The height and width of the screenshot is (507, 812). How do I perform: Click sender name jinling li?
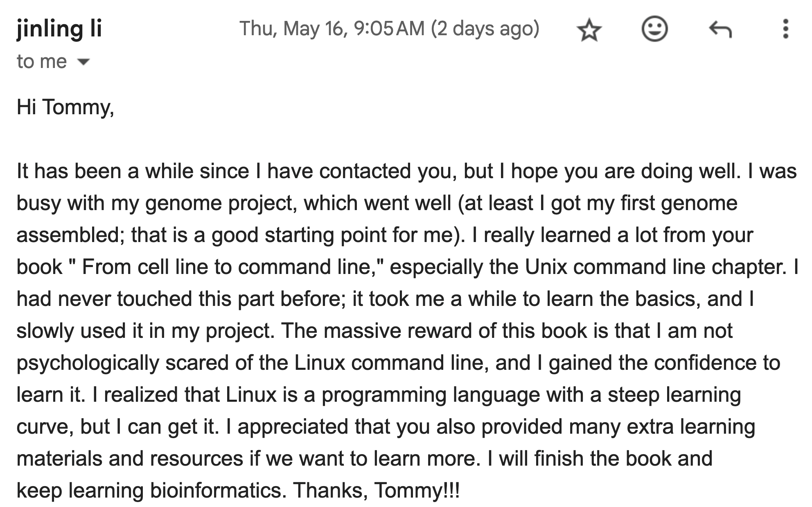pyautogui.click(x=59, y=29)
